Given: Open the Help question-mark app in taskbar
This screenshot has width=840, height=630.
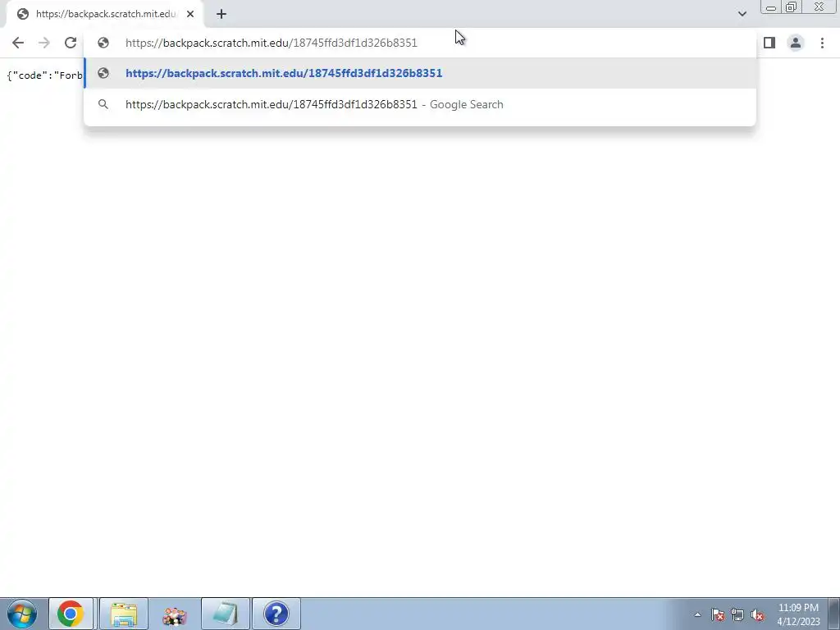Looking at the screenshot, I should pyautogui.click(x=276, y=614).
